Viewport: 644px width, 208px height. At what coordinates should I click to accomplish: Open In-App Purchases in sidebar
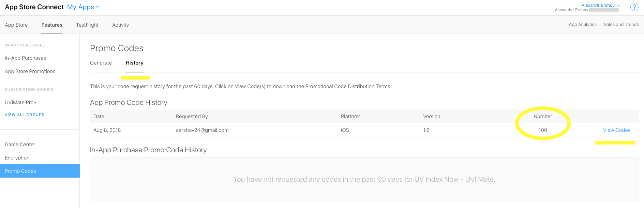tap(25, 58)
